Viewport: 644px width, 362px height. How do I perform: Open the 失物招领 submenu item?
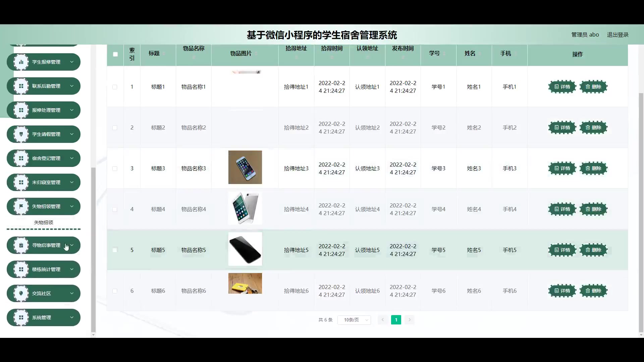[x=44, y=223]
